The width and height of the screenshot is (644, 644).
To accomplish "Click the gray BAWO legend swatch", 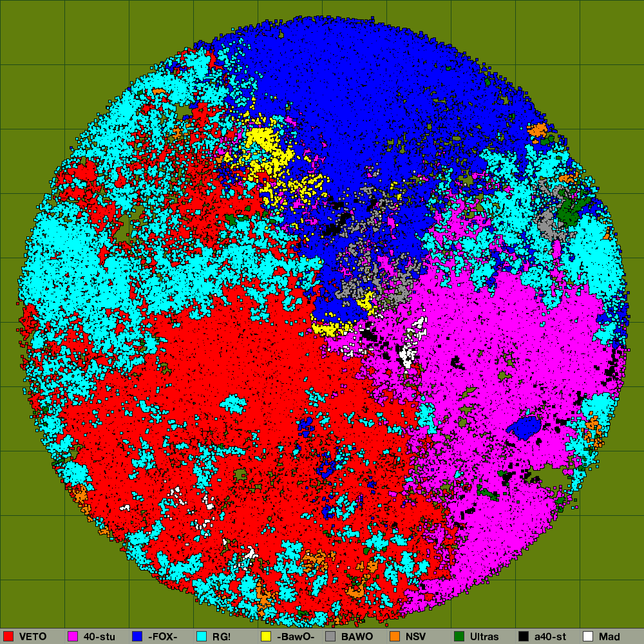I will tap(330, 636).
